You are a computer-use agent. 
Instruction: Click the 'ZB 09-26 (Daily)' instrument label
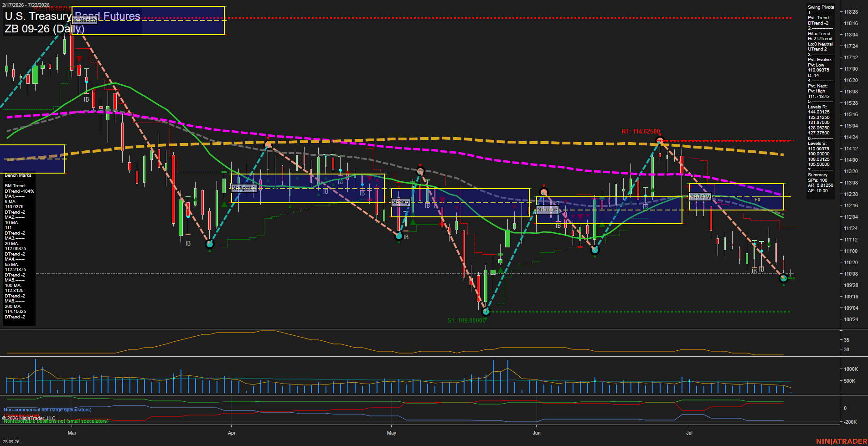click(45, 29)
